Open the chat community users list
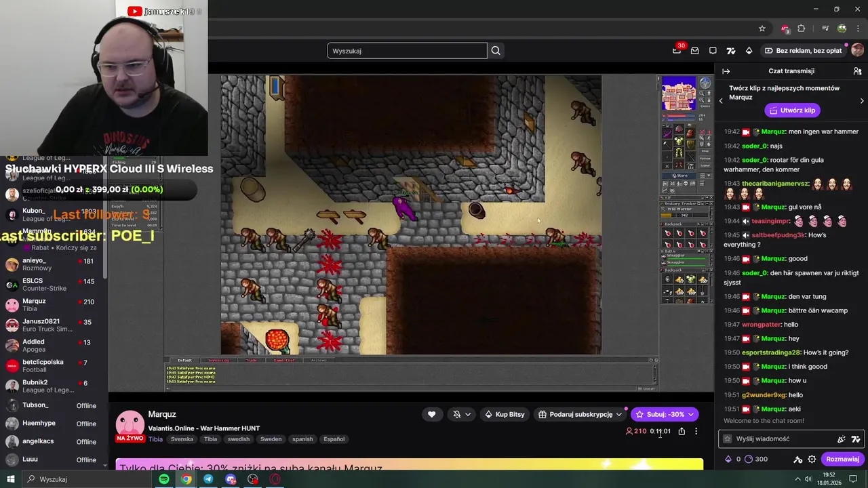Image resolution: width=868 pixels, height=488 pixels. click(857, 71)
